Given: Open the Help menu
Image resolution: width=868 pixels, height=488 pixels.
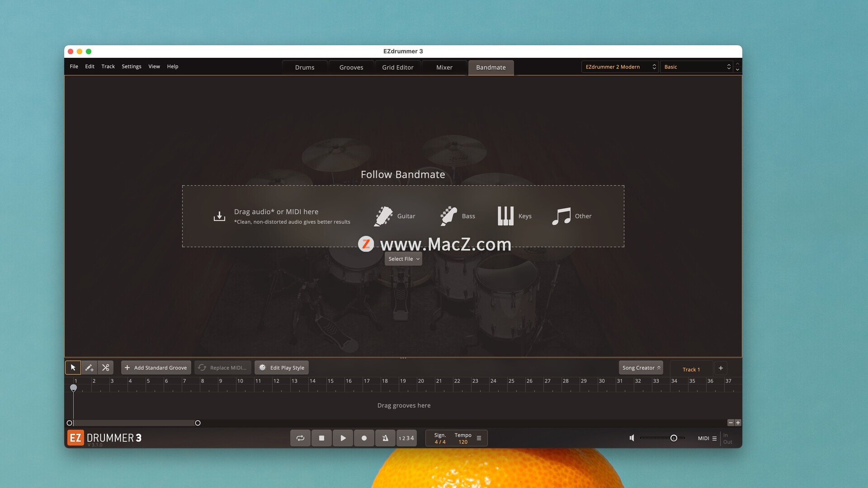Looking at the screenshot, I should click(173, 66).
